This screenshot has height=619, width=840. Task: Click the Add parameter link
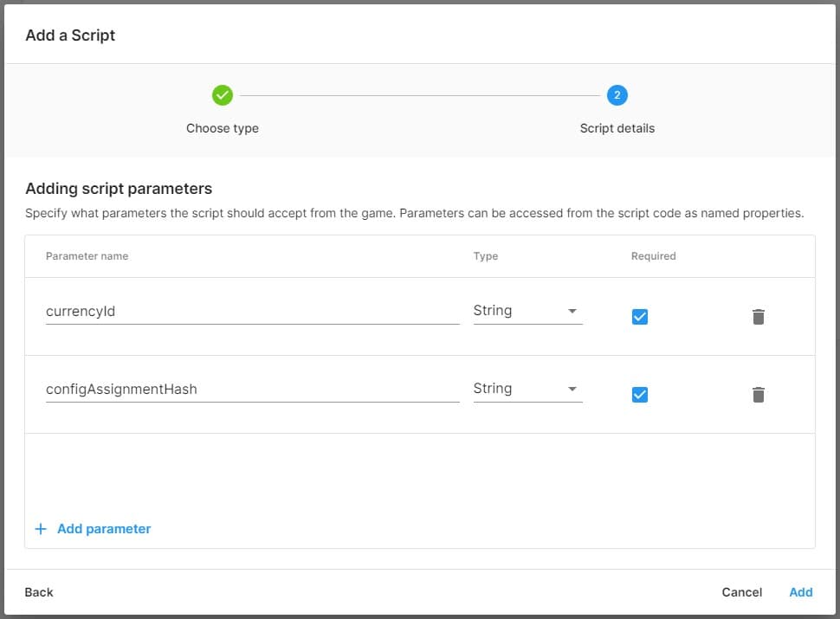(x=101, y=528)
